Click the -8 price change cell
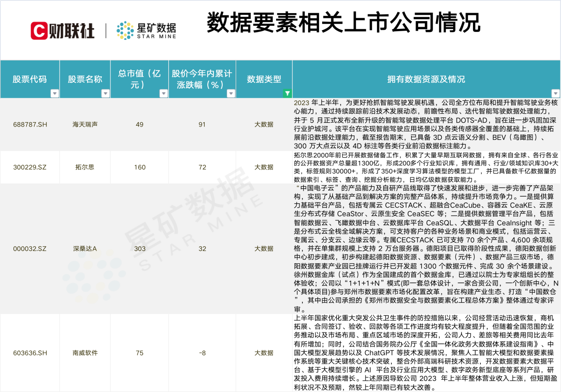Viewport: 561px width, 392px height. [x=202, y=353]
